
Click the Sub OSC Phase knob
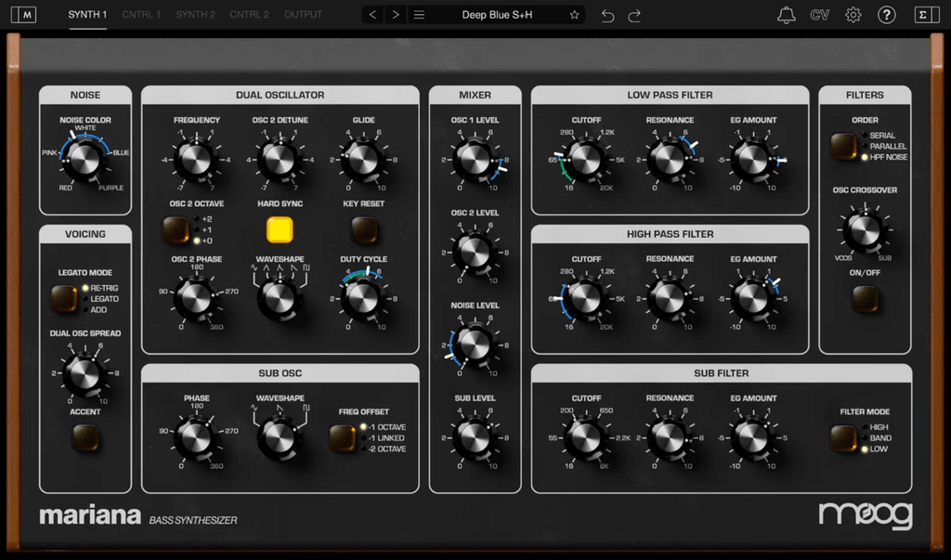click(196, 438)
